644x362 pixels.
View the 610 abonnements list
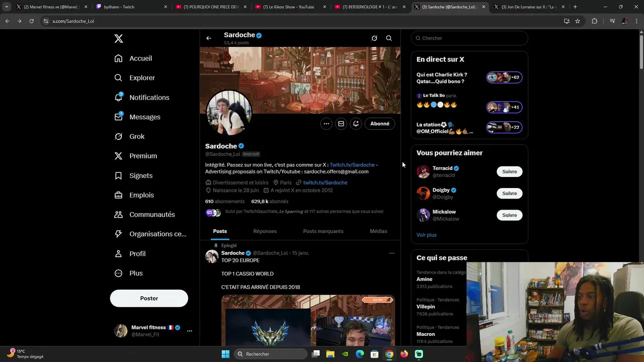[225, 202]
